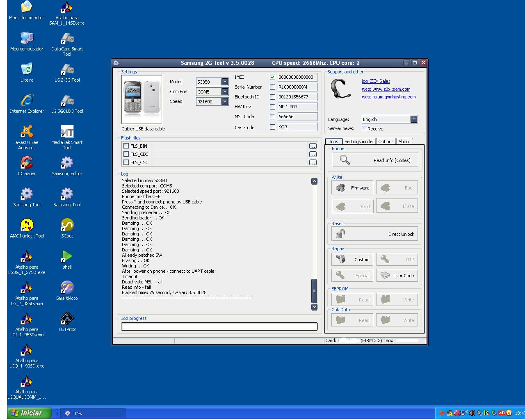525x420 pixels.
Task: Open Atalho para LGQ_1_90SD.exe shortcut
Action: pos(27,356)
